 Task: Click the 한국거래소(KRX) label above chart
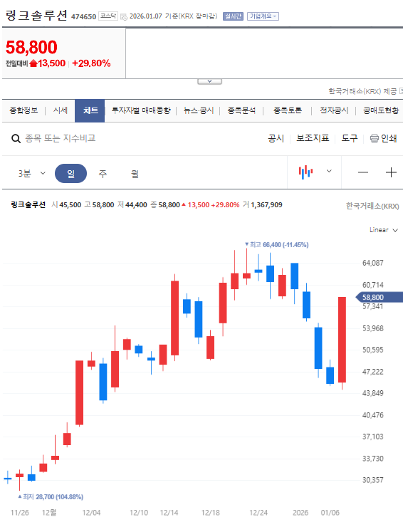[372, 206]
